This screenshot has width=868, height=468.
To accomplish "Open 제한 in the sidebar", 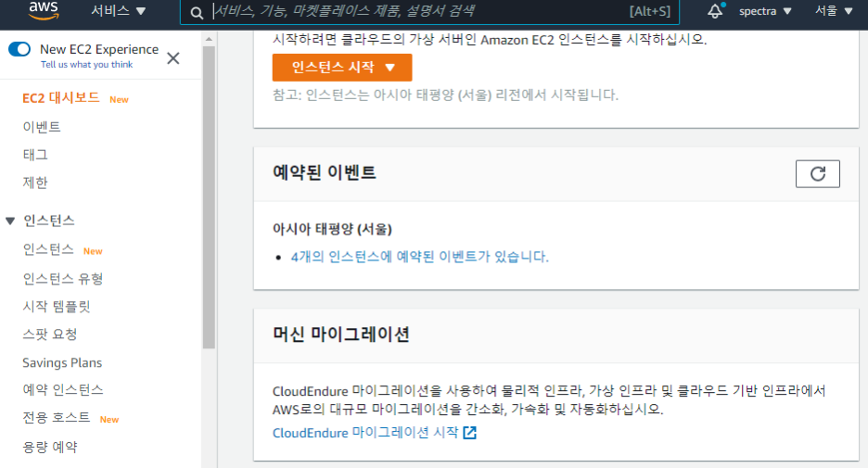I will tap(35, 183).
